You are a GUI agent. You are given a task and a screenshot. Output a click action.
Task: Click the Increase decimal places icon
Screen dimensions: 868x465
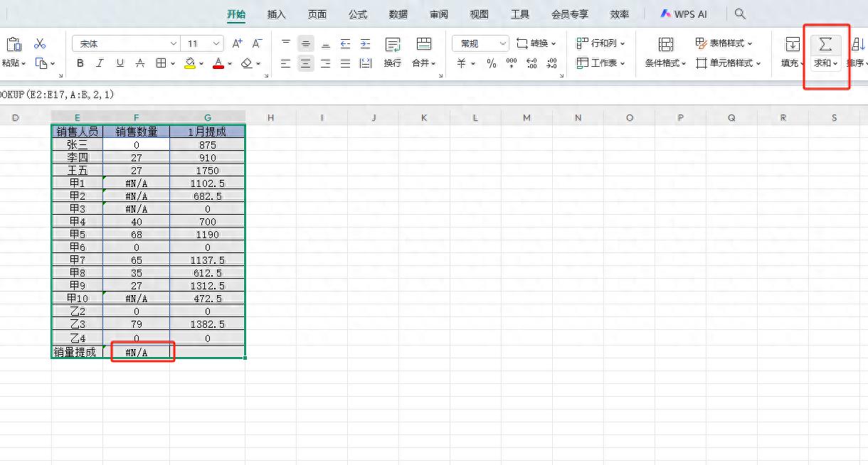(x=531, y=63)
